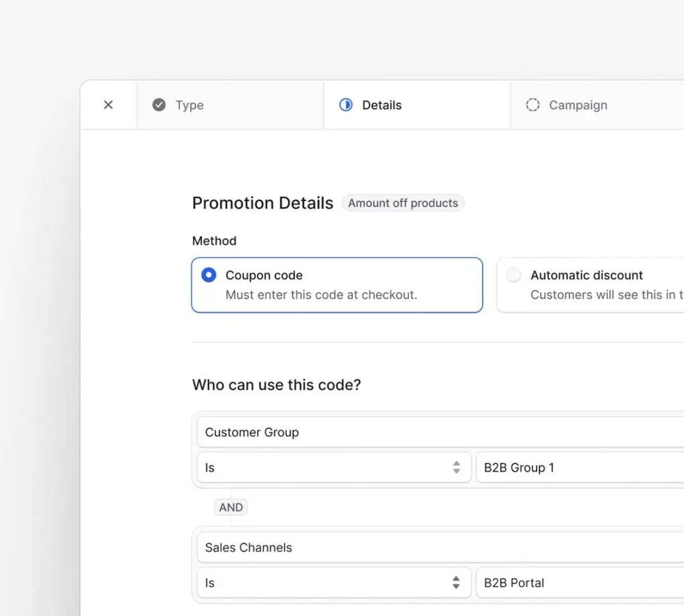Close the promotion dialog with X icon
684x616 pixels.
click(x=108, y=104)
